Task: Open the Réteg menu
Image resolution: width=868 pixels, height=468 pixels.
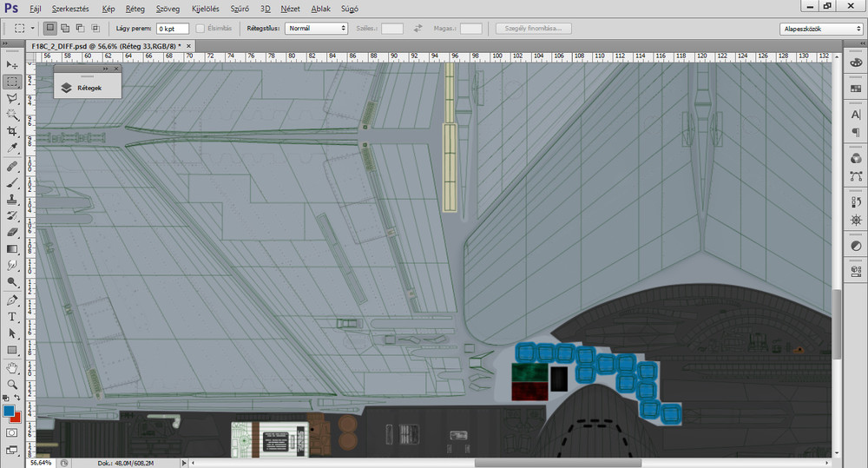Action: 135,9
